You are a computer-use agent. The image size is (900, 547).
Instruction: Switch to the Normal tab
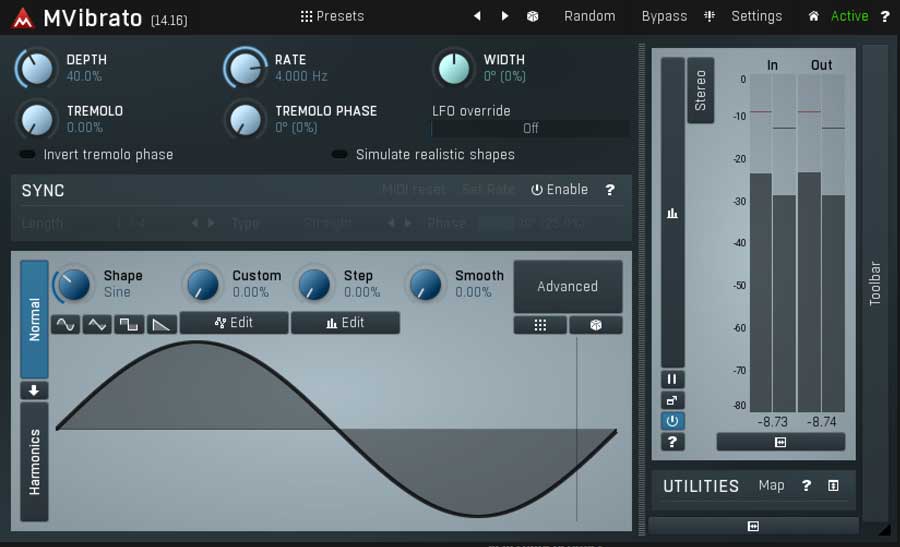(34, 319)
